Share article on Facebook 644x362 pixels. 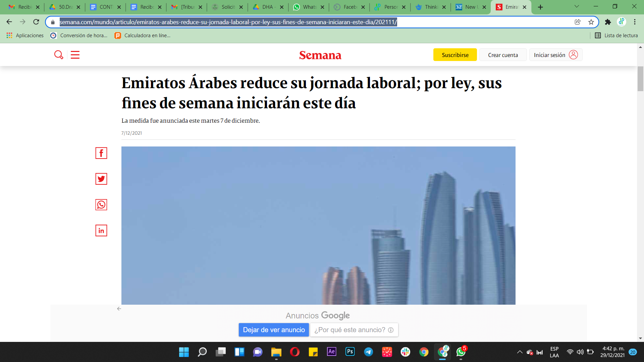pos(101,153)
